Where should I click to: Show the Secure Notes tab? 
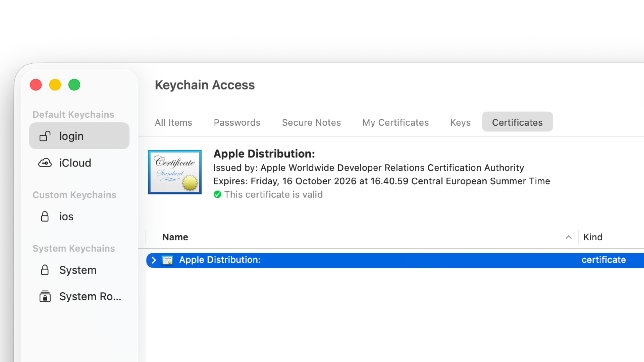(x=311, y=122)
